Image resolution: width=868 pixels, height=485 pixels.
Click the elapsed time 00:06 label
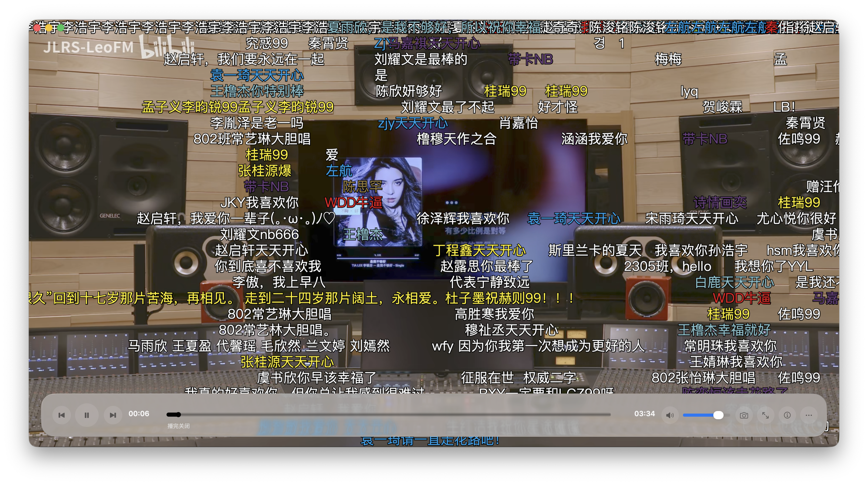coord(139,414)
